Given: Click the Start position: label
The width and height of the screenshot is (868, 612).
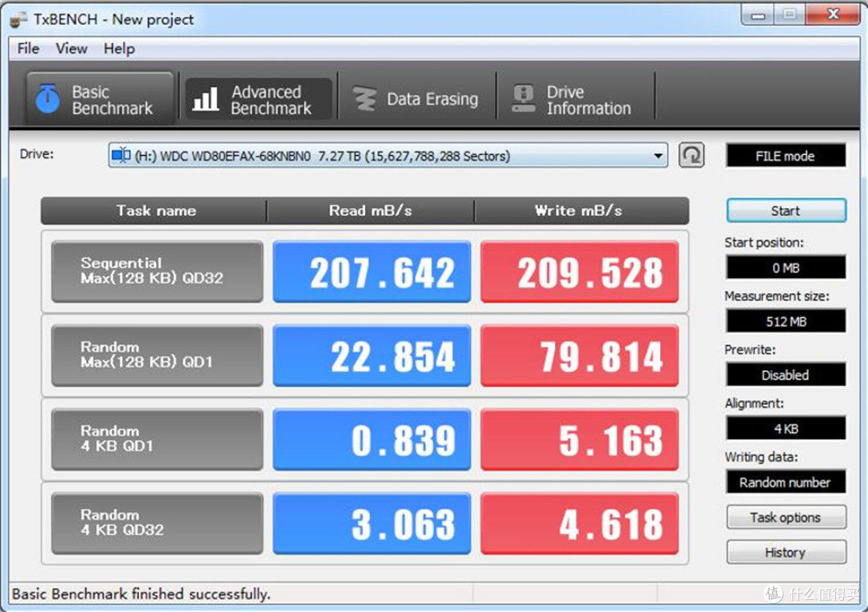Looking at the screenshot, I should 764,243.
